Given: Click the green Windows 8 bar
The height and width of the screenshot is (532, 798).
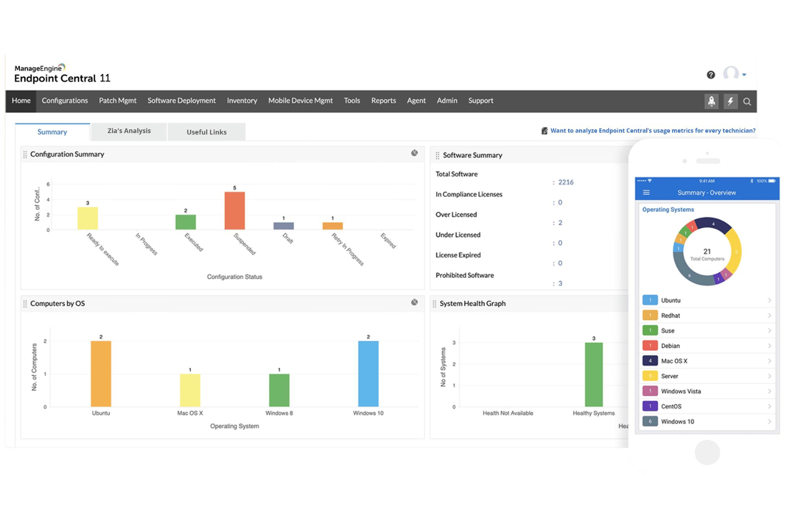Looking at the screenshot, I should click(279, 390).
